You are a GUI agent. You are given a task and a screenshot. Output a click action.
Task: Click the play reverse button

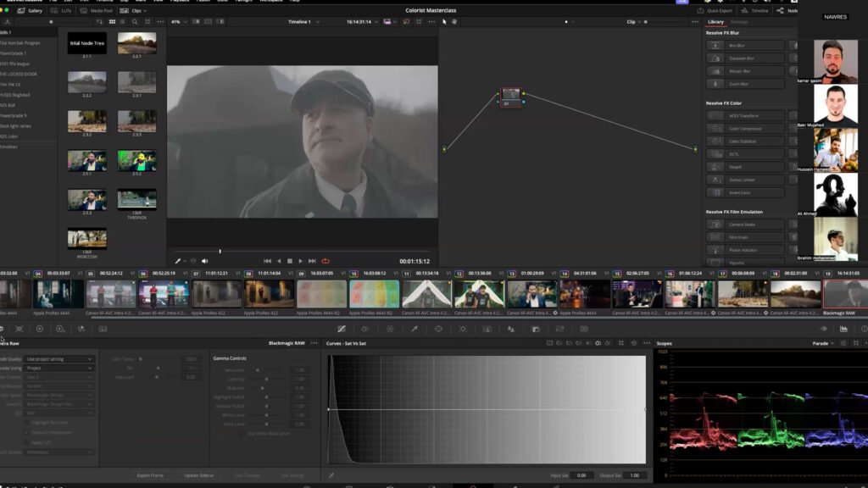click(x=278, y=261)
